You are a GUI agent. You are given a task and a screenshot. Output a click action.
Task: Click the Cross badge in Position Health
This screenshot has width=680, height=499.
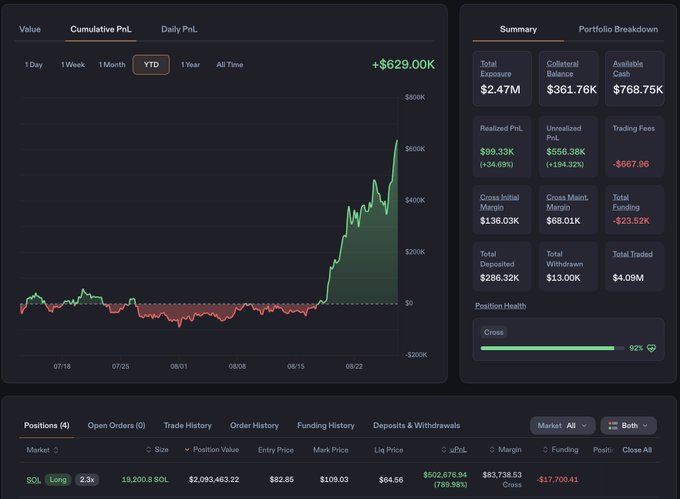tap(494, 332)
